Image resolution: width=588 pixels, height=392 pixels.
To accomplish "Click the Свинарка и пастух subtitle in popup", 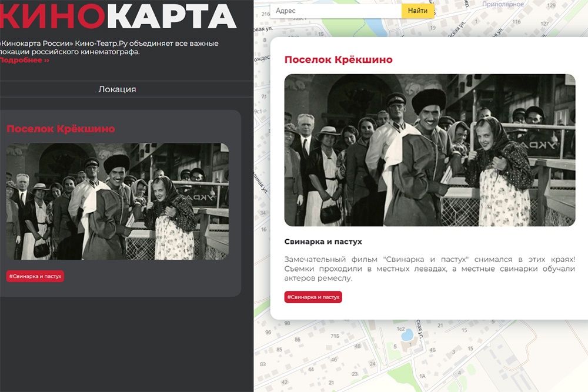I will tap(323, 242).
